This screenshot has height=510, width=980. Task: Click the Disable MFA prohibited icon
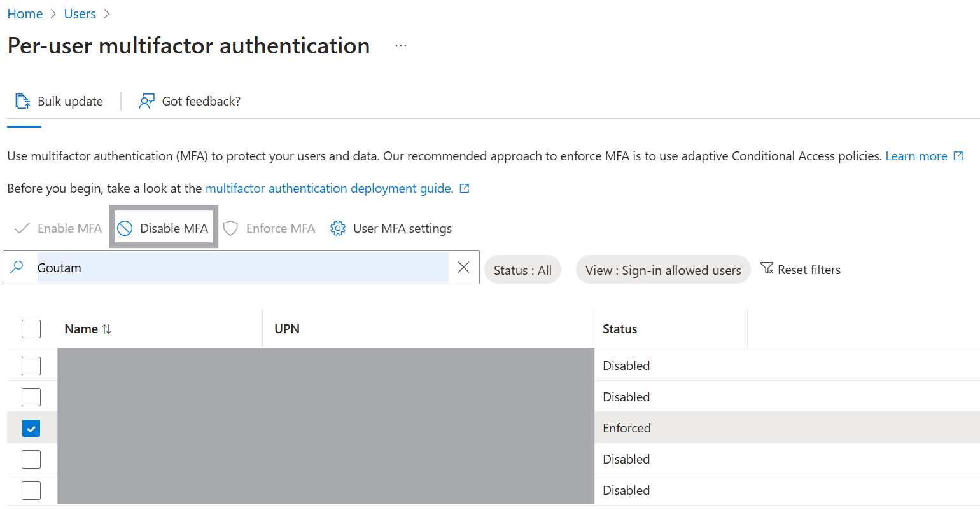tap(125, 228)
